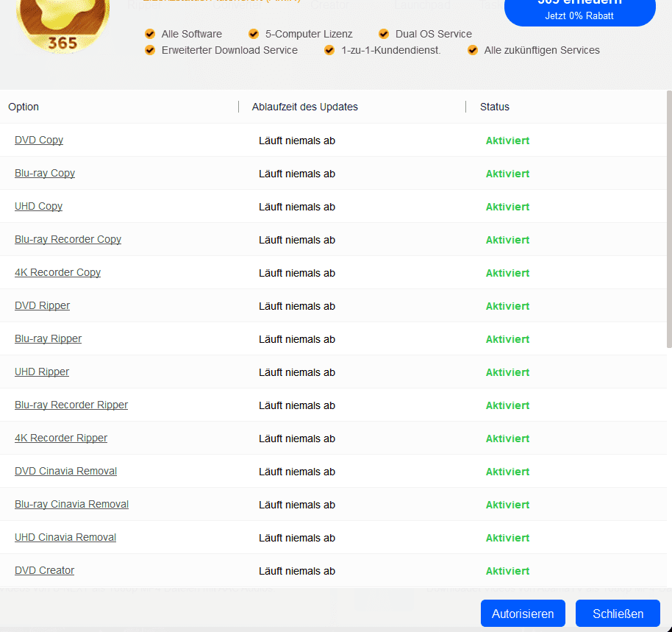672x632 pixels.
Task: Open the UHD Cinavia Removal link
Action: [65, 537]
